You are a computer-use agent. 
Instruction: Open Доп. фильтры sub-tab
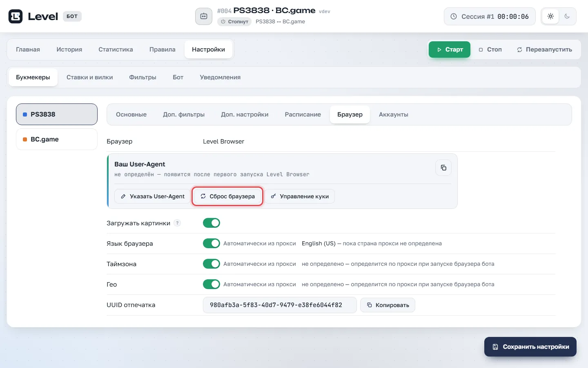click(x=184, y=114)
